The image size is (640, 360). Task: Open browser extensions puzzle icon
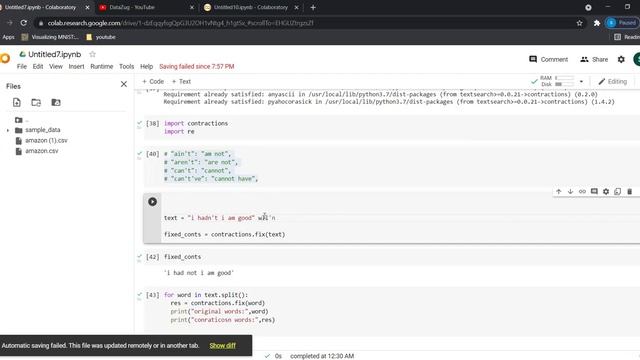pos(597,23)
